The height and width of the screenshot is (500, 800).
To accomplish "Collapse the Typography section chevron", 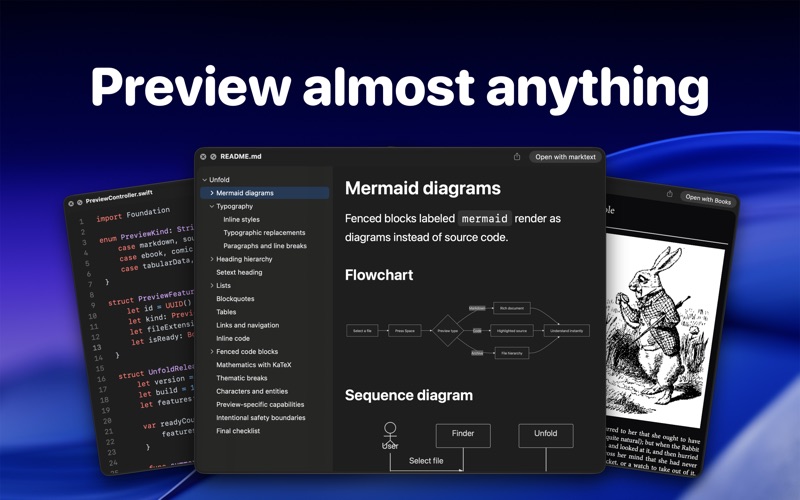I will [x=212, y=206].
